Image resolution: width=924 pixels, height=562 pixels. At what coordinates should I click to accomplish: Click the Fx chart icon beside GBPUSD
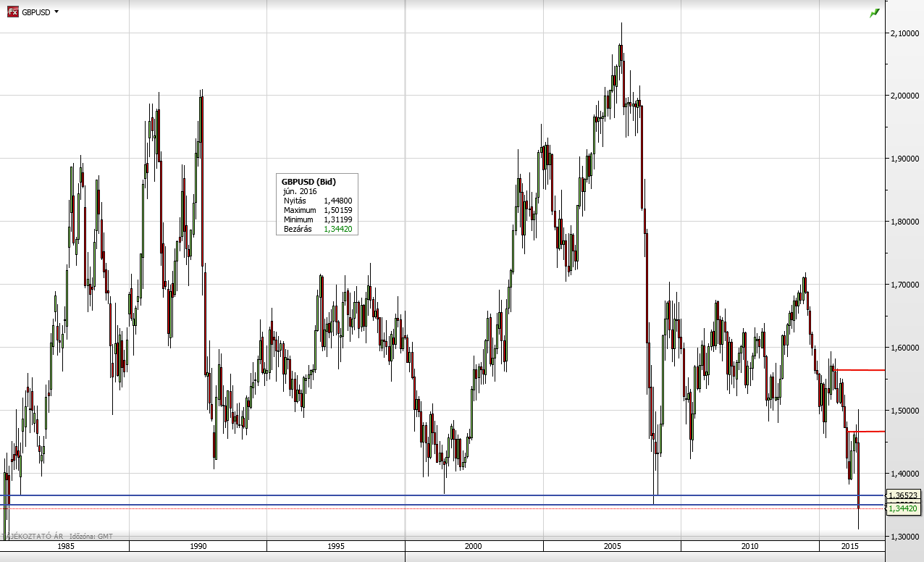point(12,12)
